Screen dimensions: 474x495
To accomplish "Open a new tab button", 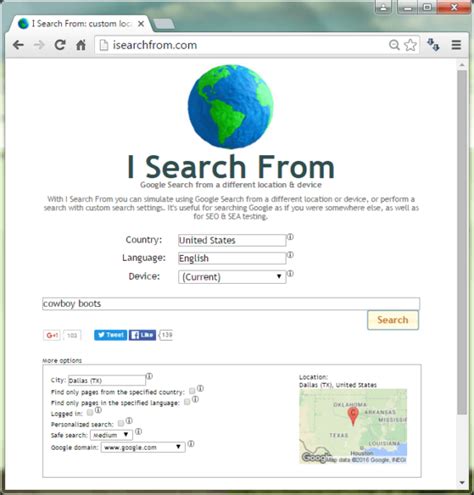I will pos(164,24).
